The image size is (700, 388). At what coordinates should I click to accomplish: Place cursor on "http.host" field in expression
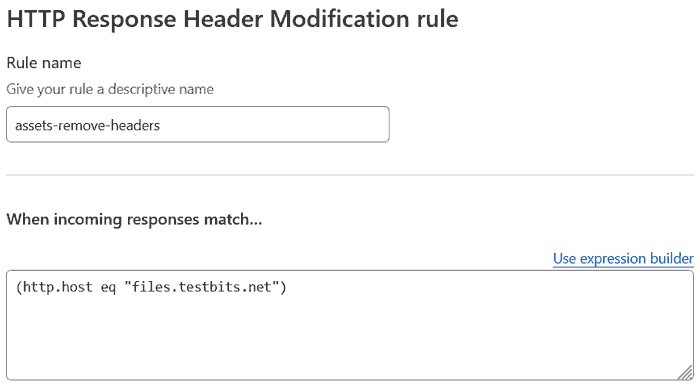58,287
